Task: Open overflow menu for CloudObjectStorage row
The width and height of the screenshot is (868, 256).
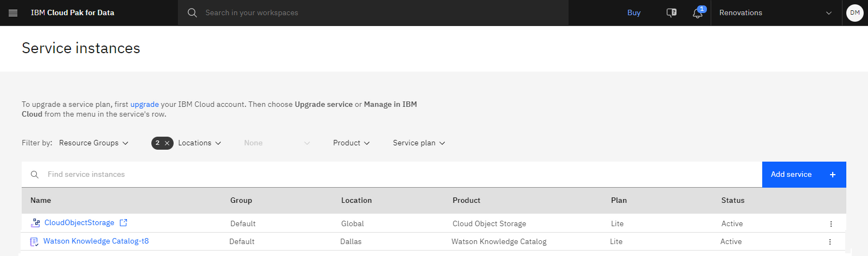Action: pyautogui.click(x=831, y=223)
